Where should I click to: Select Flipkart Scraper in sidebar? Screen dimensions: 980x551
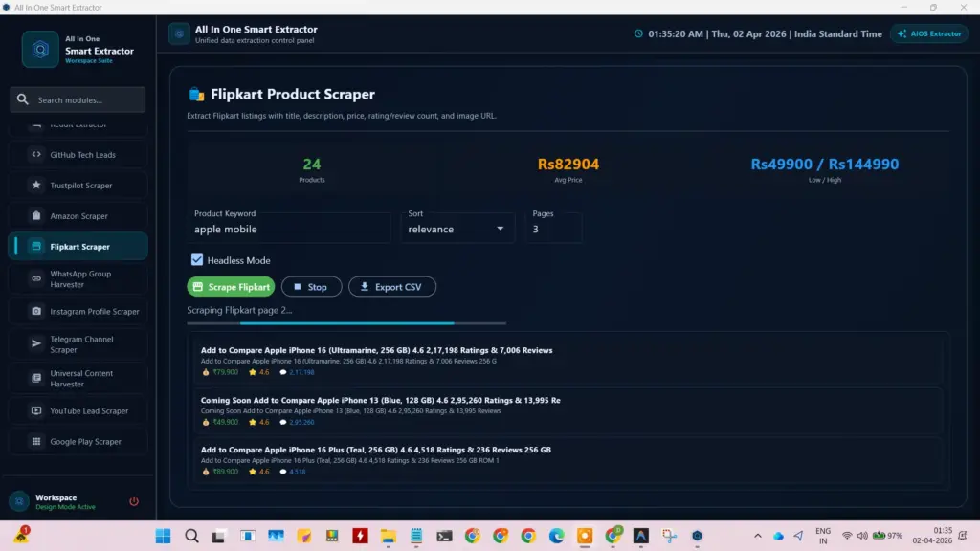tap(78, 246)
